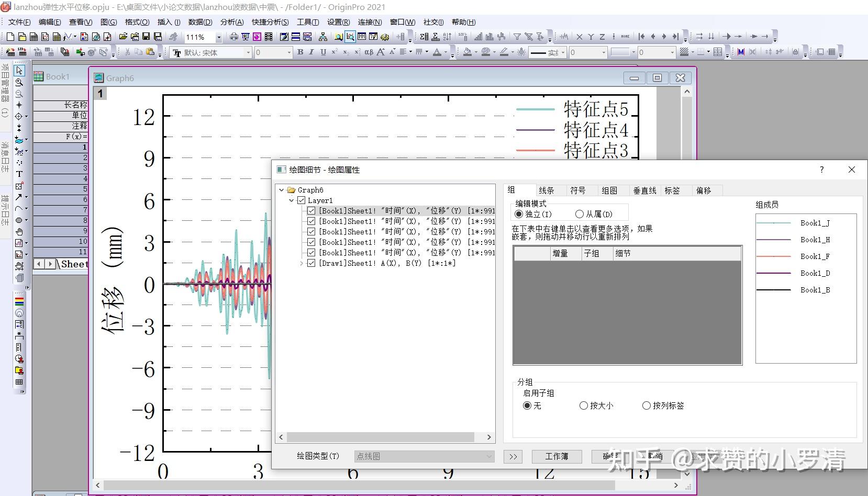868x496 pixels.
Task: Collapse the Layer1 tree node
Action: tap(292, 200)
